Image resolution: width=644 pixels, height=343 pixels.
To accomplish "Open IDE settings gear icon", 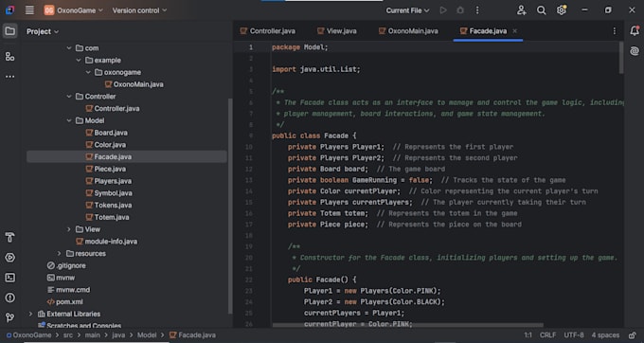I will pos(562,10).
